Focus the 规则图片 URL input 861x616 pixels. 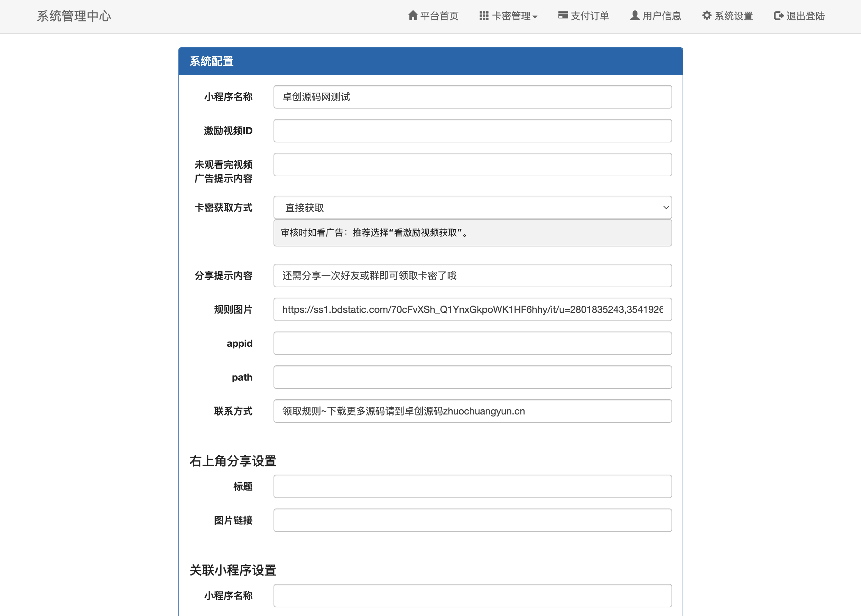click(x=472, y=309)
